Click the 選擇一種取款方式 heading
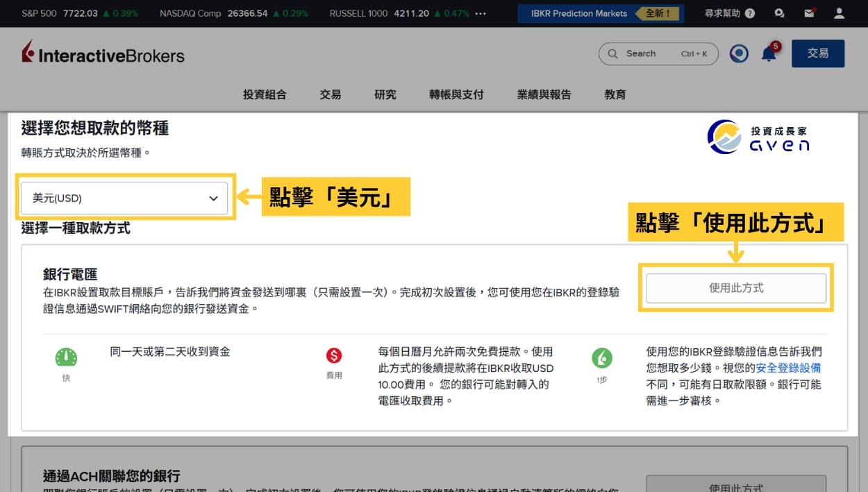 tap(76, 228)
